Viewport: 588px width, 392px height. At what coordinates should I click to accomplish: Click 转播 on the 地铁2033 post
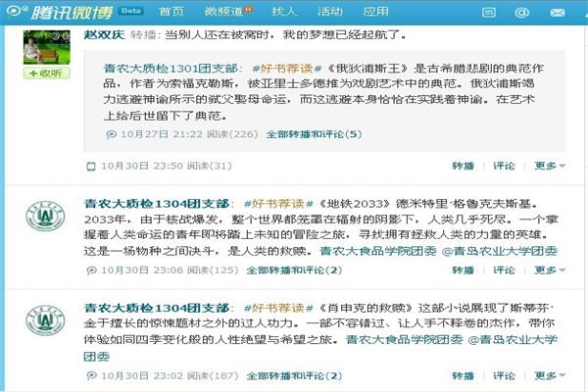[x=464, y=270]
